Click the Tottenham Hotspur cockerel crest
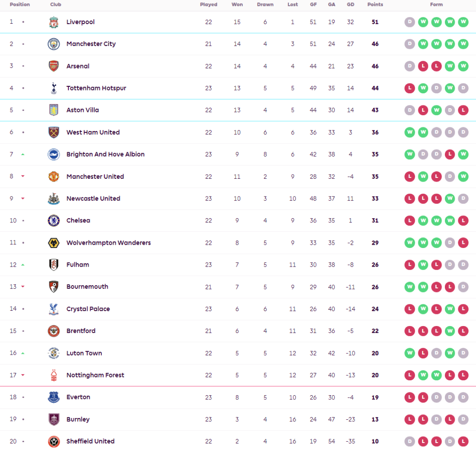This screenshot has height=450, width=476. tap(54, 88)
